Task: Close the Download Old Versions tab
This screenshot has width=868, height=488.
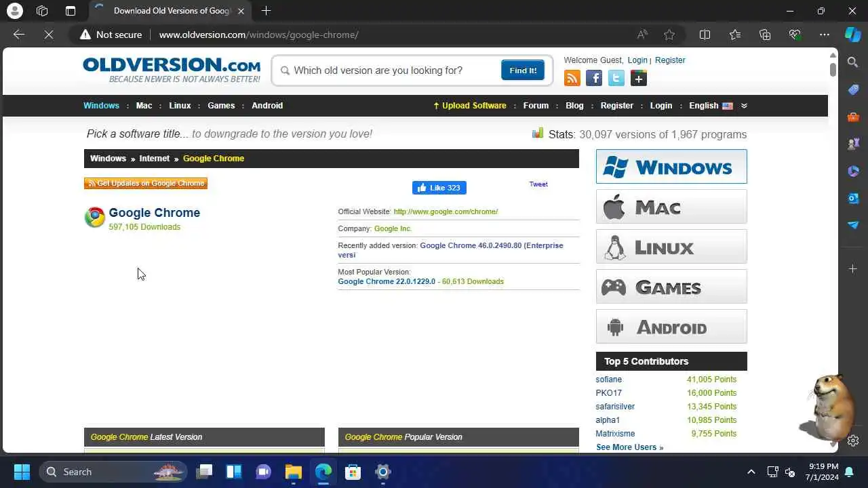Action: [x=241, y=11]
